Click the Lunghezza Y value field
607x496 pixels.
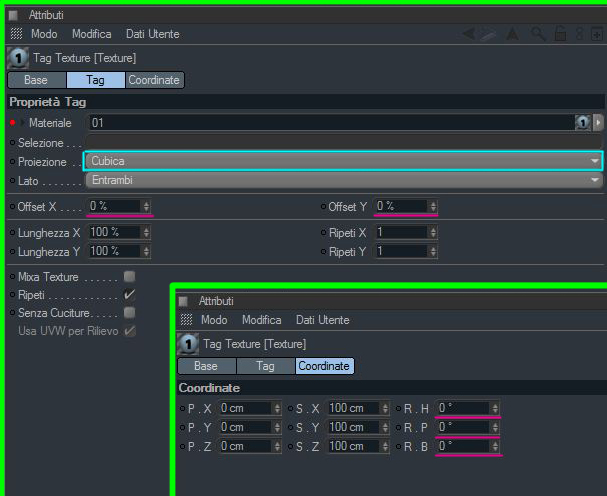click(x=115, y=251)
